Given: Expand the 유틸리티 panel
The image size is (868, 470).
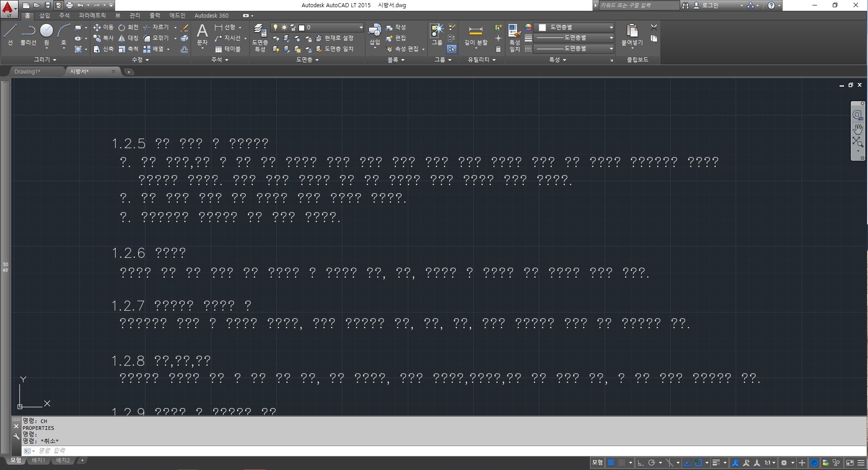Looking at the screenshot, I should point(482,60).
